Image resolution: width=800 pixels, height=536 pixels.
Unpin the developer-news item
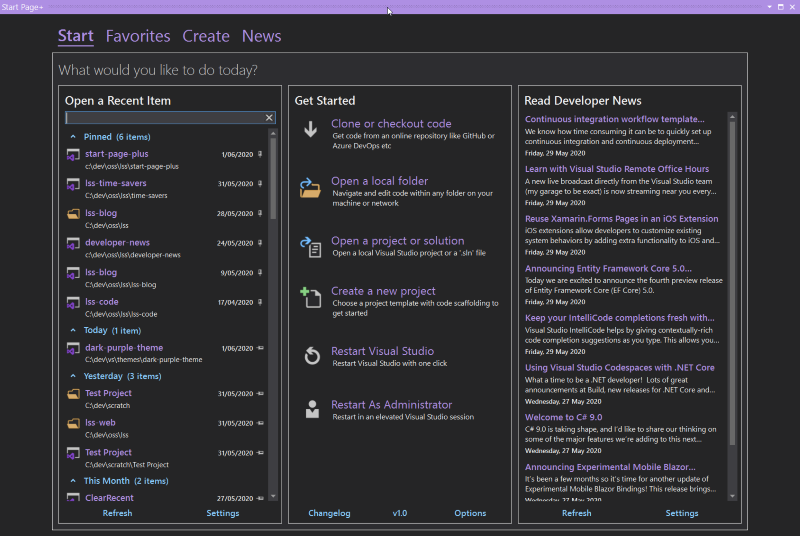pos(260,243)
